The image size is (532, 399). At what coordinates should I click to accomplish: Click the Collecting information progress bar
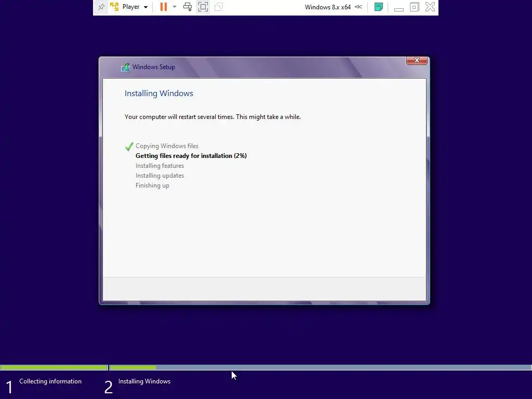(54, 367)
